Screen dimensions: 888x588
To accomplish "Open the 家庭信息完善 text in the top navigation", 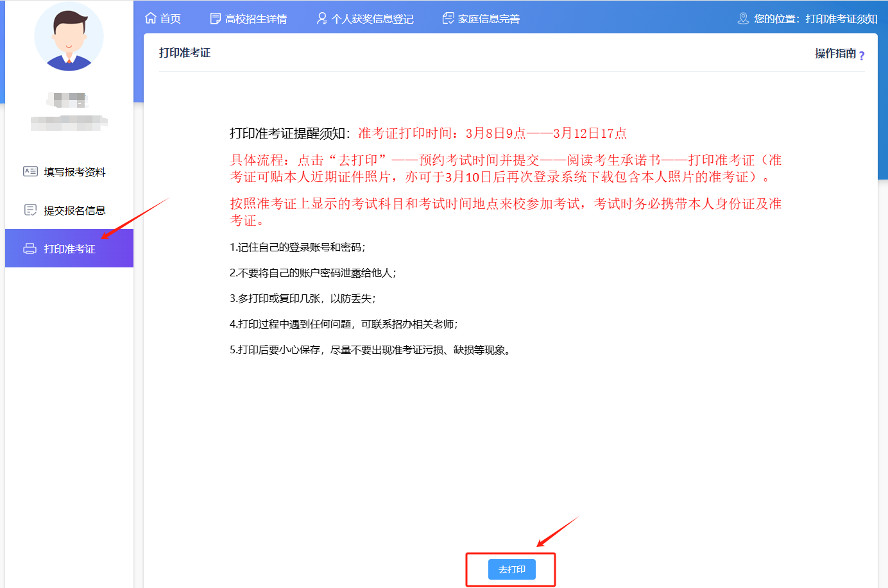I will [x=489, y=19].
